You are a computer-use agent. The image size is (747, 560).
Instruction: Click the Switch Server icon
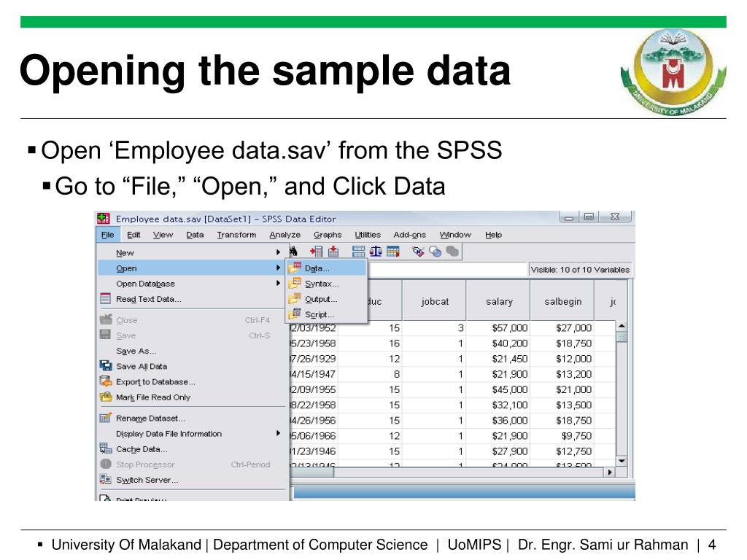click(105, 479)
